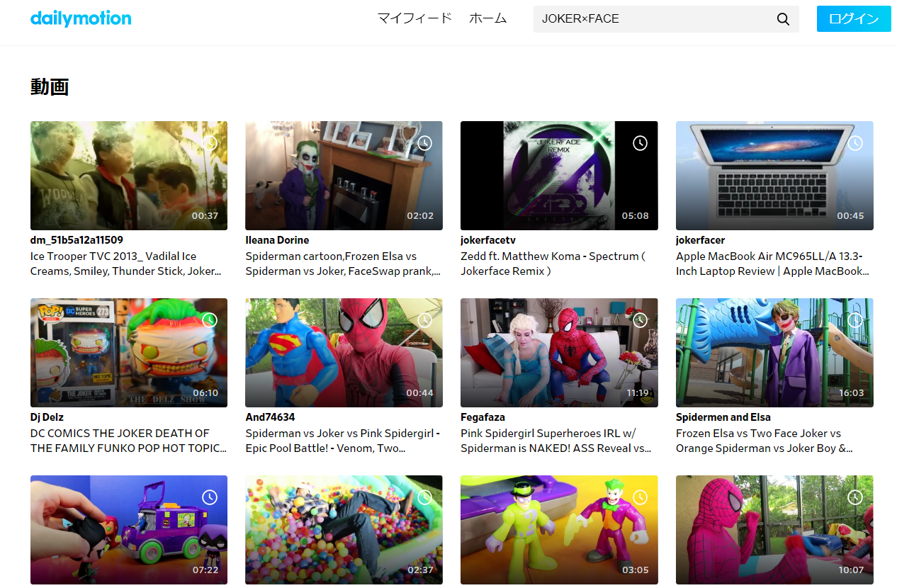Image resolution: width=897 pixels, height=588 pixels.
Task: Play the purple toy van 07:22 thumbnail
Action: [x=129, y=530]
